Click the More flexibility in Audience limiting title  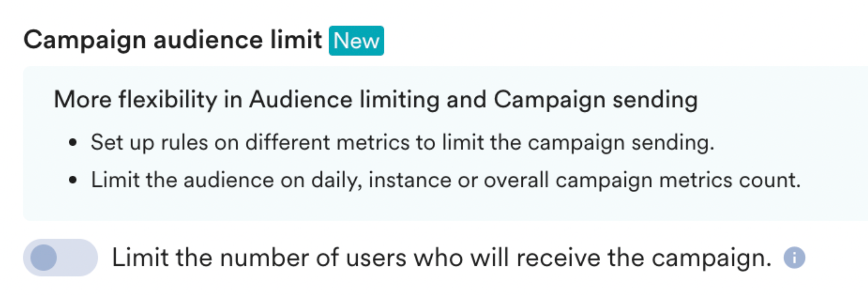pyautogui.click(x=376, y=100)
